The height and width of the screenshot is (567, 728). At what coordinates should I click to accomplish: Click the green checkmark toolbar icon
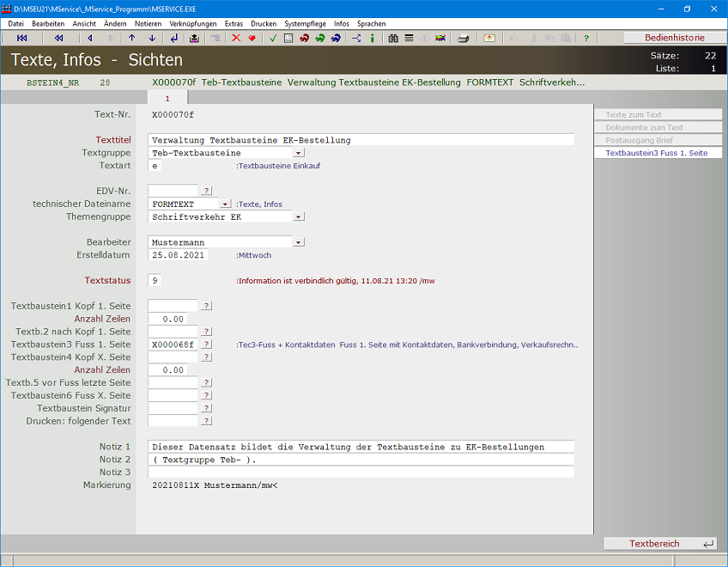tap(272, 38)
